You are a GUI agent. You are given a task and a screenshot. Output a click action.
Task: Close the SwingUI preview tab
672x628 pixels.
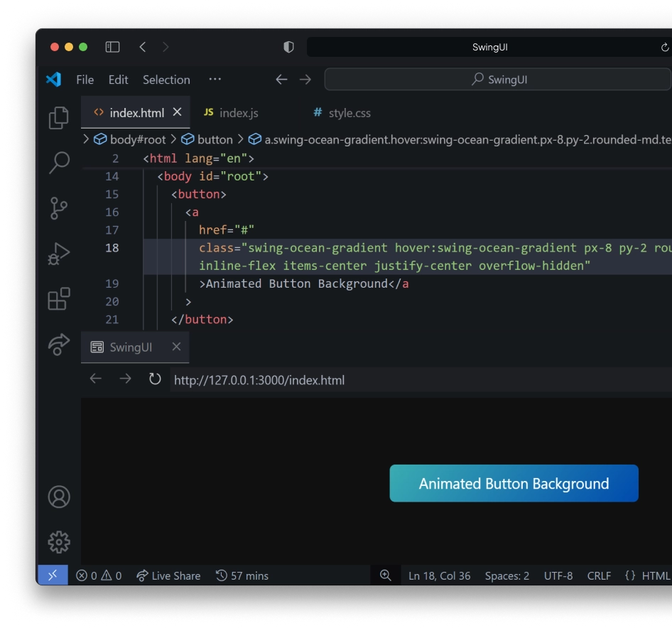pyautogui.click(x=176, y=347)
